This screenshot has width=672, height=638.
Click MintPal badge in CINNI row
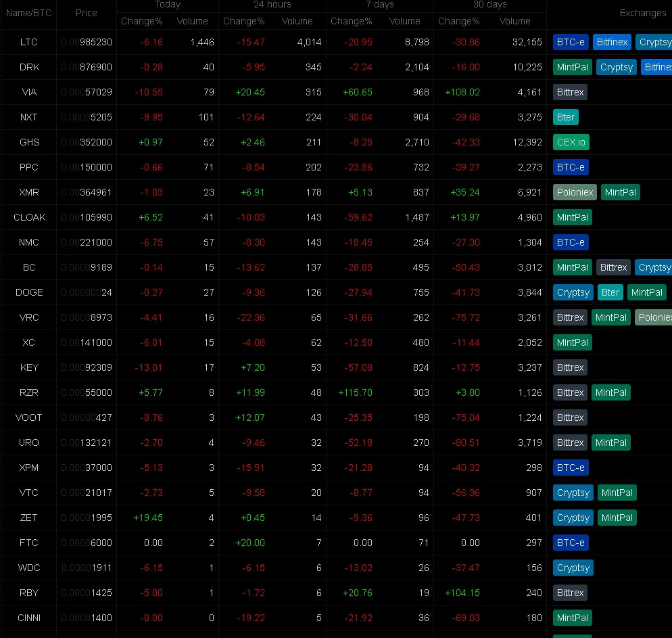coord(572,618)
